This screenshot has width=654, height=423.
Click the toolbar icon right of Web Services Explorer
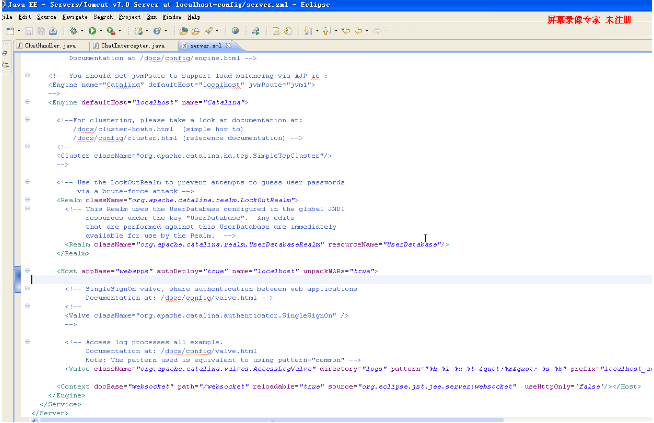click(x=276, y=31)
